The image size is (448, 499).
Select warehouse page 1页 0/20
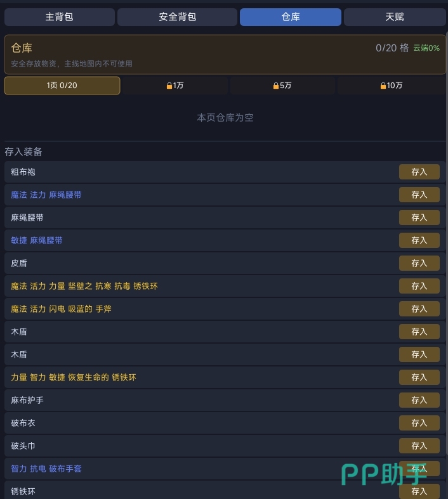pyautogui.click(x=62, y=86)
